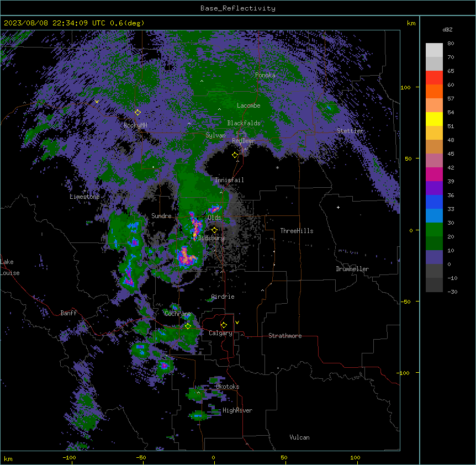Click the Okotoks label
This screenshot has height=465, width=476.
coord(228,387)
